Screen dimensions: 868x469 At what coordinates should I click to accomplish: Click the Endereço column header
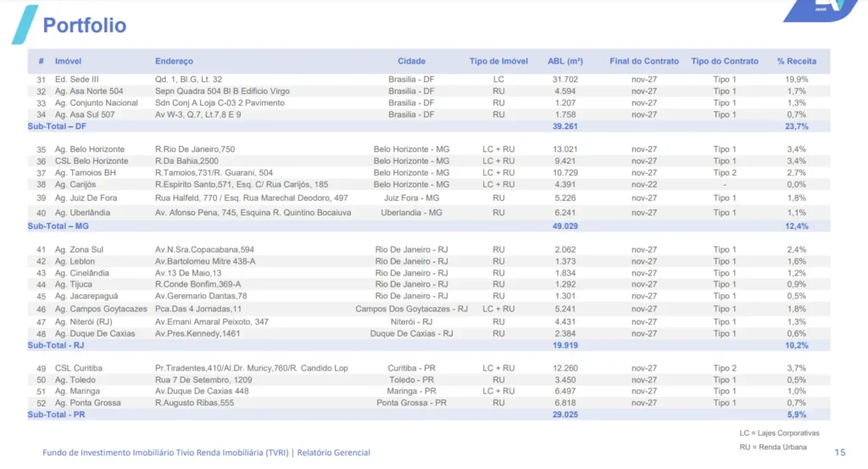[x=174, y=61]
